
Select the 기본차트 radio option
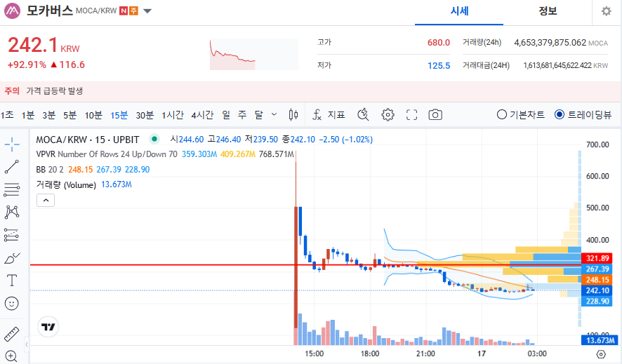point(520,115)
